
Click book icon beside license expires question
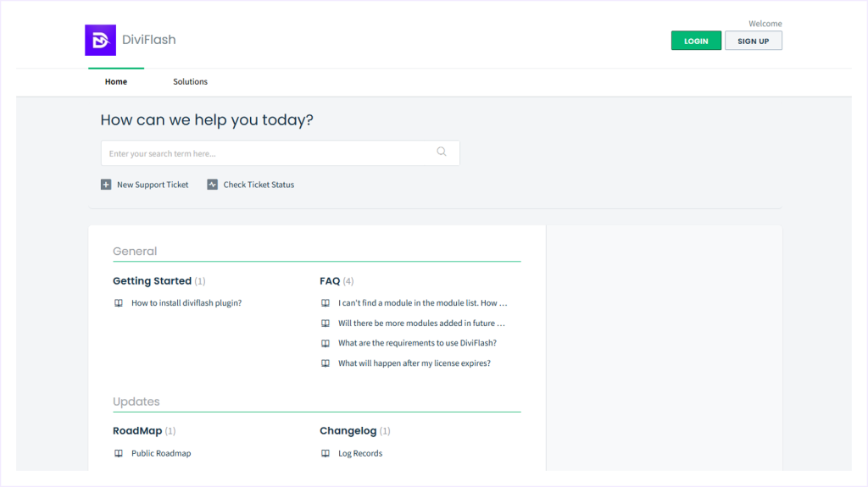325,363
